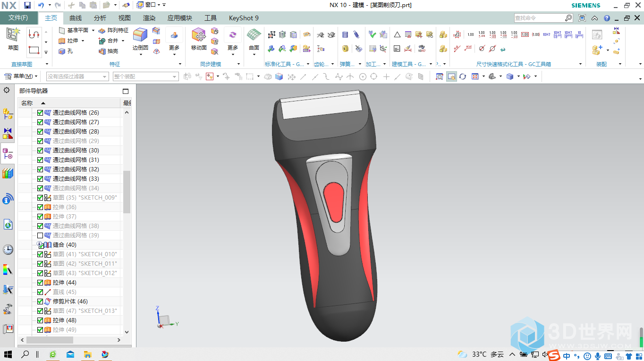This screenshot has width=644, height=361.
Task: Open the Constraint Navigator sidebar icon
Action: click(8, 134)
